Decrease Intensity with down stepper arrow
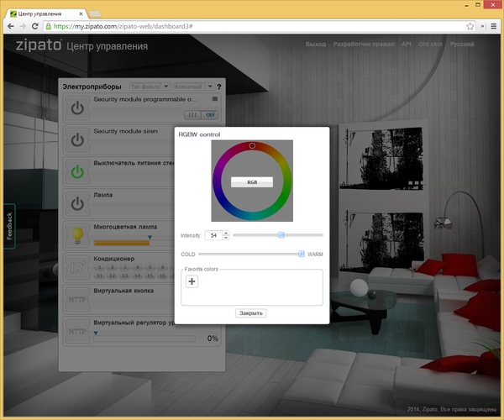 226,238
